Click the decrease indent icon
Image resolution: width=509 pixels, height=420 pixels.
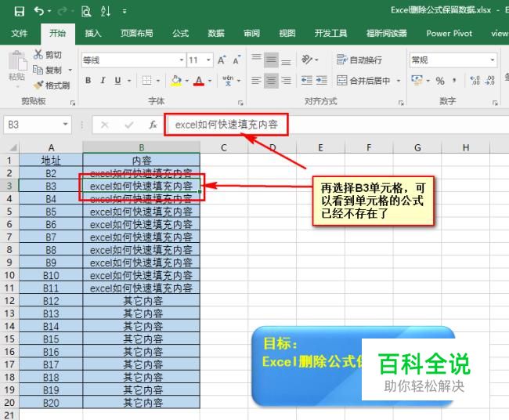pos(306,80)
